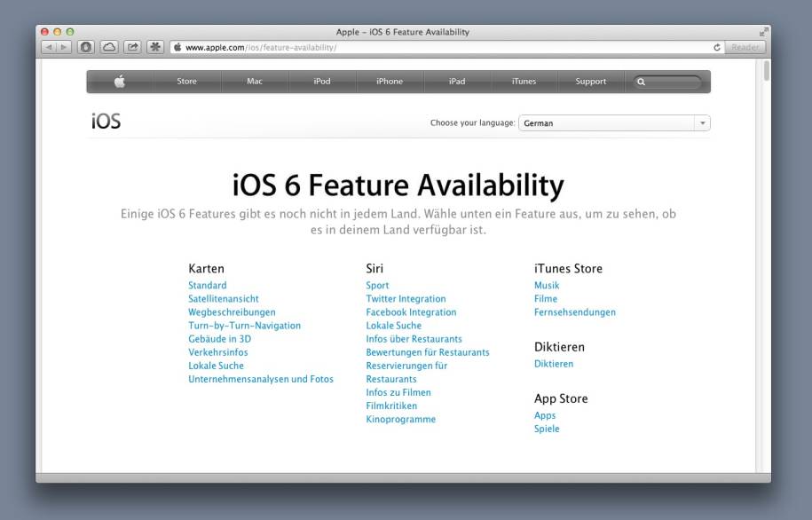Select the iPad navigation tab
This screenshot has width=812, height=520.
coord(457,82)
